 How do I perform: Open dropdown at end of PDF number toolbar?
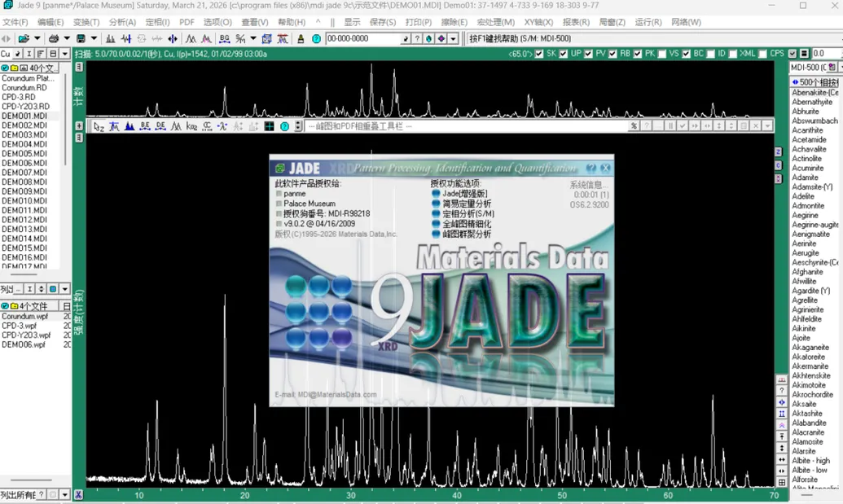[453, 39]
